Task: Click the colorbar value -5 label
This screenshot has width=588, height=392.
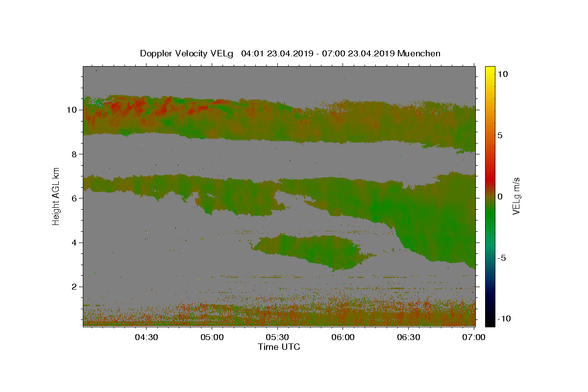Action: (x=502, y=258)
